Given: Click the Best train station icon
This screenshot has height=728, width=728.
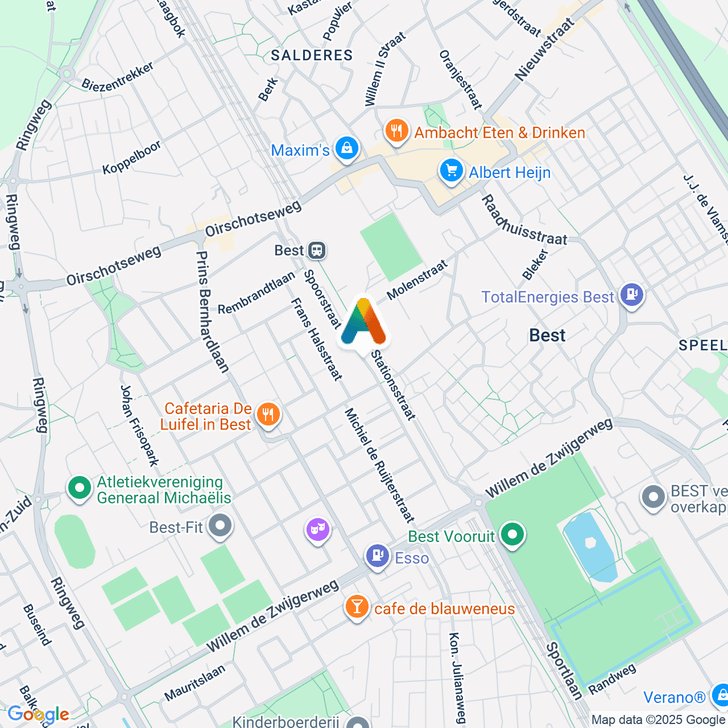Looking at the screenshot, I should (317, 250).
